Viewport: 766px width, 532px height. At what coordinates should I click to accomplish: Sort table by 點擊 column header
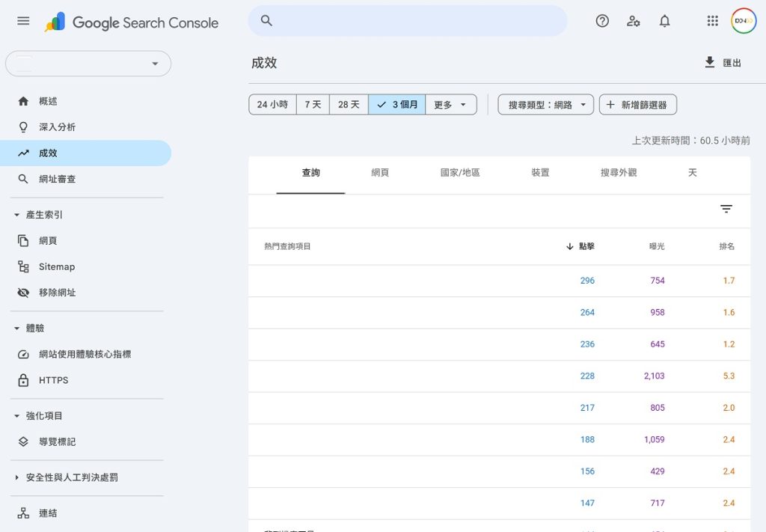pos(586,246)
